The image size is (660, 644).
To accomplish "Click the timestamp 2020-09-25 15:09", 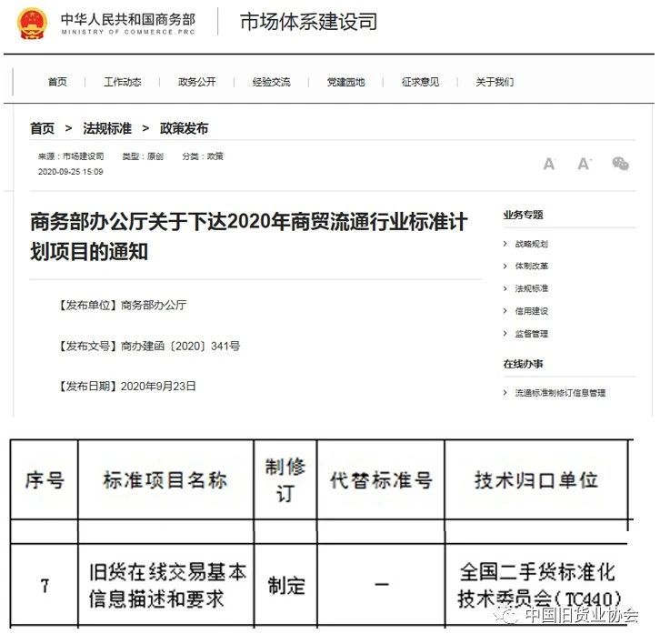I will (x=70, y=172).
